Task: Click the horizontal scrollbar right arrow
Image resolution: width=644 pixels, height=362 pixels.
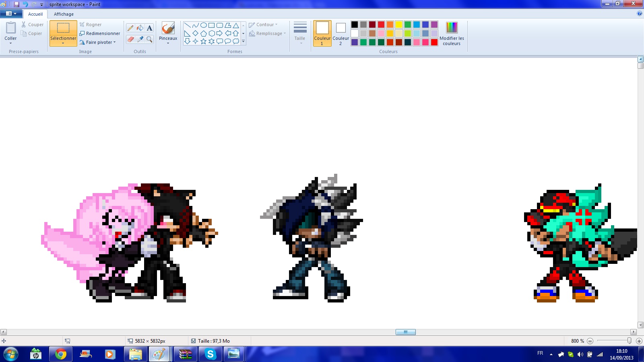Action: click(x=634, y=332)
